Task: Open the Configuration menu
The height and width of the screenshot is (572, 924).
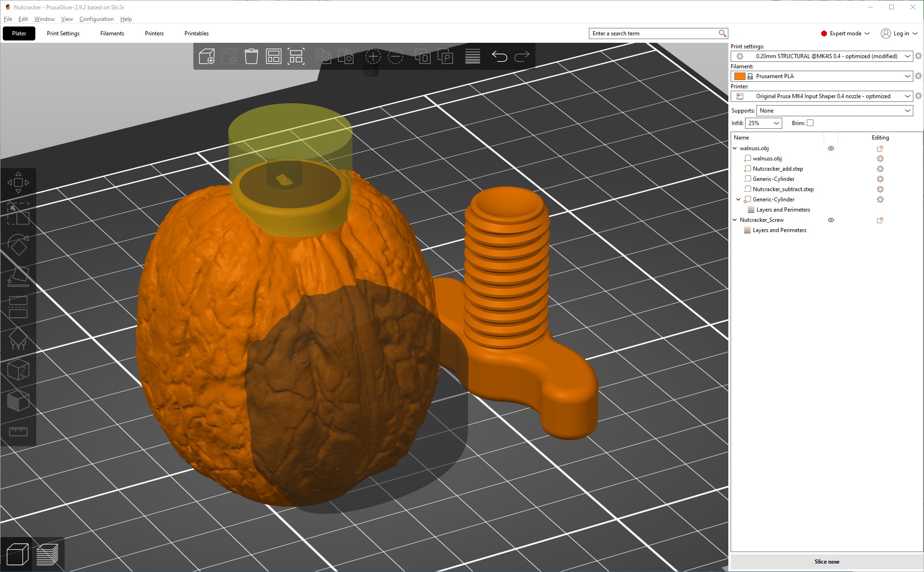Action: (96, 19)
